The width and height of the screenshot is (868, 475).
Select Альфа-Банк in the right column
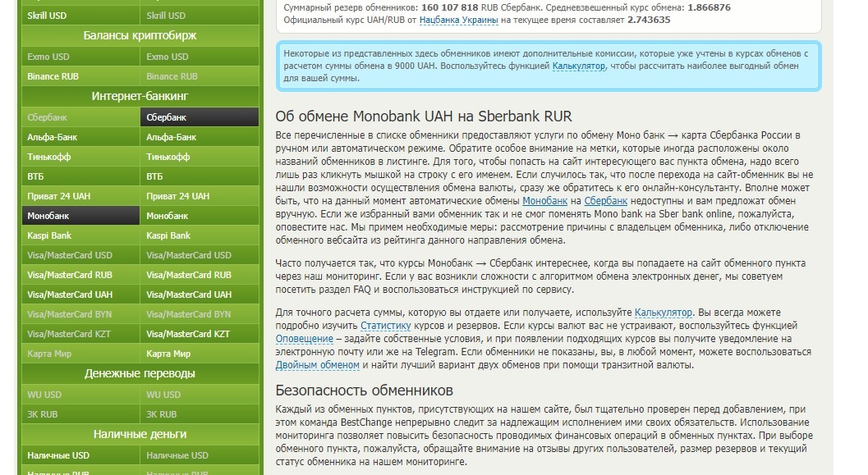(x=200, y=137)
